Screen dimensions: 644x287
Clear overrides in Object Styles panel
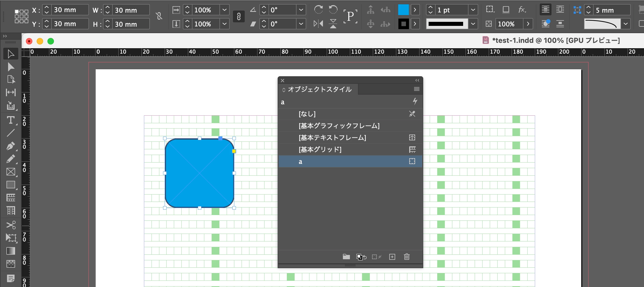377,257
